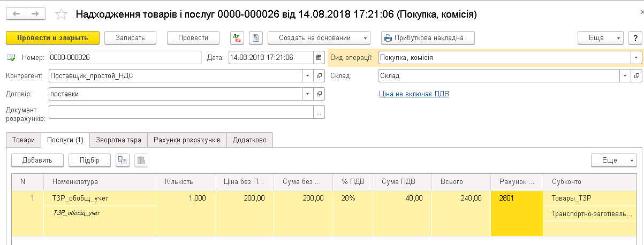Switch to the Додатково tab

[250, 140]
